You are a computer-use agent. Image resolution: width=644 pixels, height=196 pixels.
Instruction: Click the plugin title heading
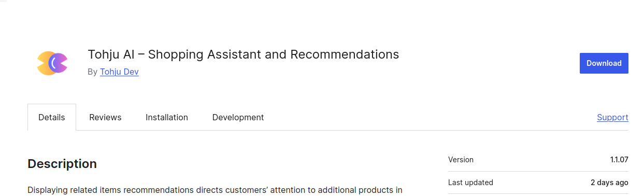pyautogui.click(x=244, y=54)
